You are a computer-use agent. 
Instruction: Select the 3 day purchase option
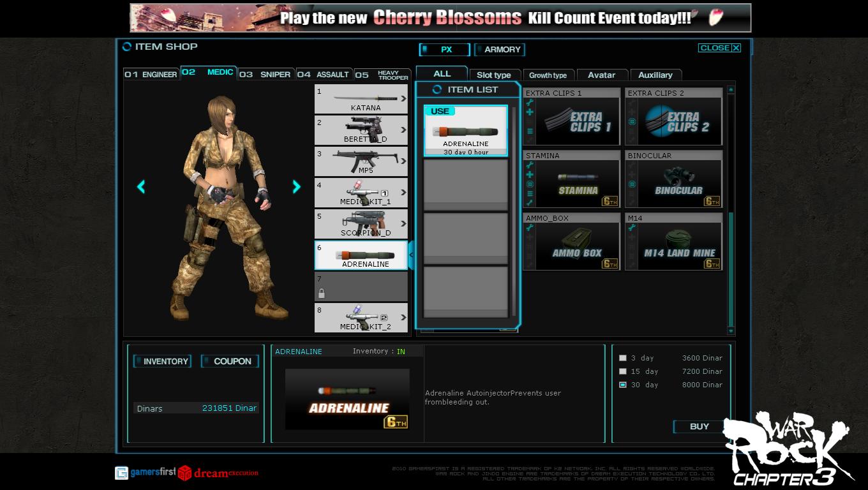pyautogui.click(x=623, y=358)
